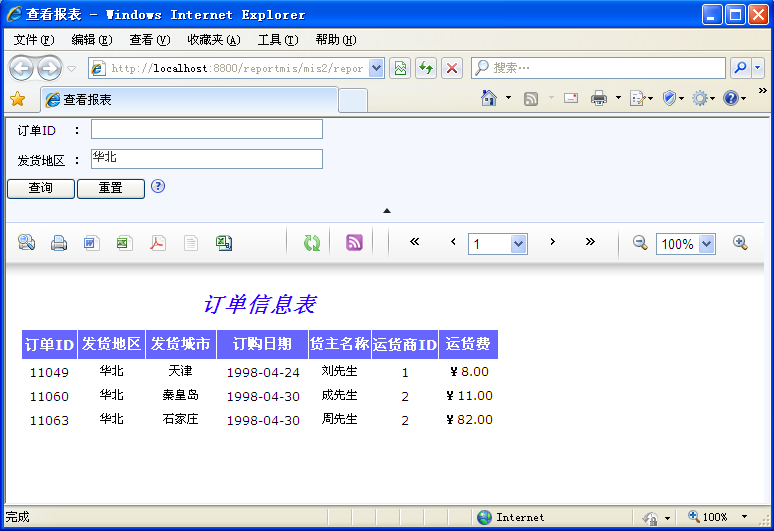Viewport: 774px width, 531px height.
Task: Open the report zoom 100% dropdown
Action: coord(707,244)
